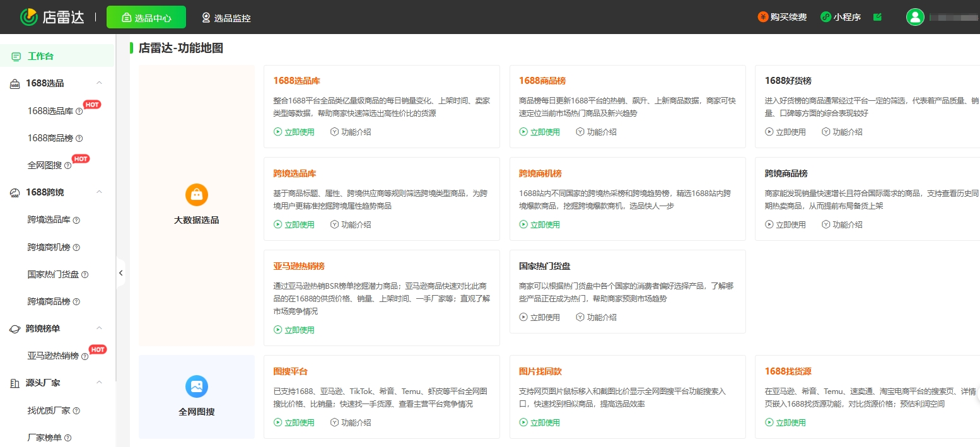Click the orange 大数据选品 bag icon
980x447 pixels.
pos(197,195)
